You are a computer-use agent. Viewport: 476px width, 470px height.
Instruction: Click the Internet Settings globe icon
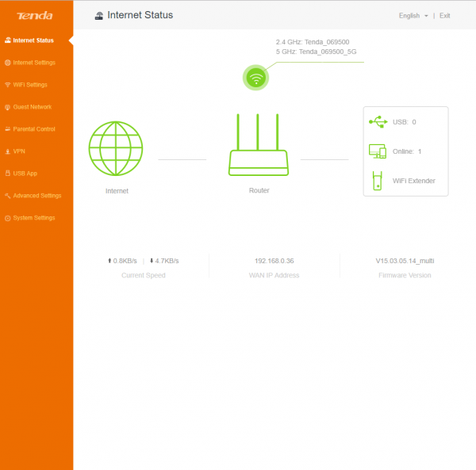click(8, 63)
